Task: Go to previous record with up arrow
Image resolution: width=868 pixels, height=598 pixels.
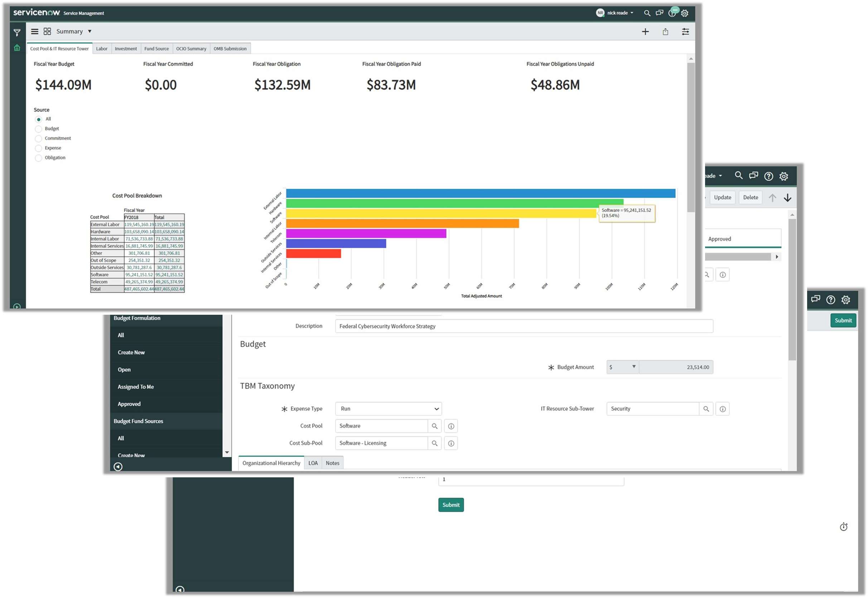Action: click(x=772, y=198)
